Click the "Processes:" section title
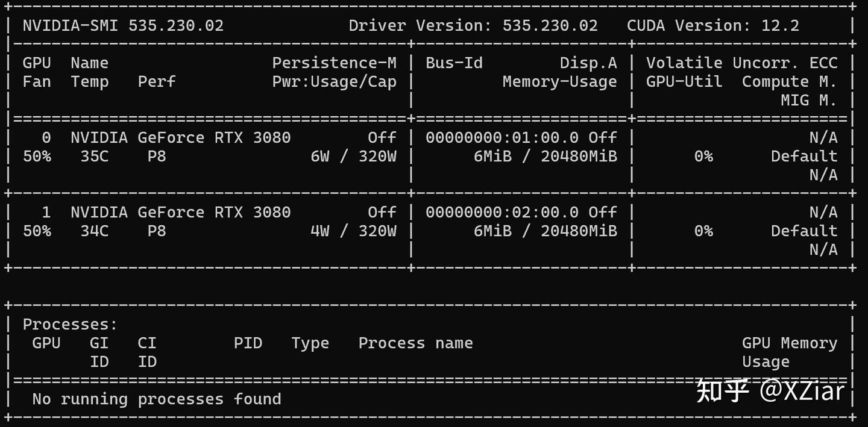This screenshot has width=868, height=427. [70, 324]
